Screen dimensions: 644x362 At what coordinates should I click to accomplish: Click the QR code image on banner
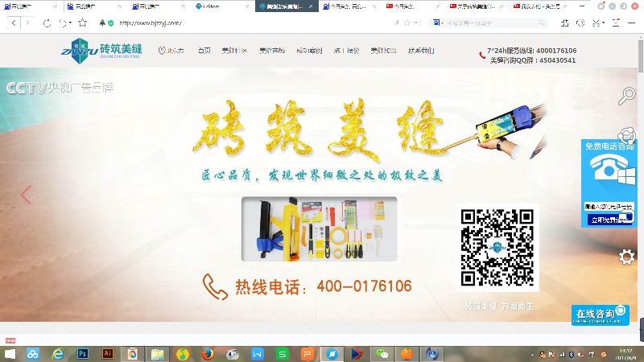[x=497, y=248]
